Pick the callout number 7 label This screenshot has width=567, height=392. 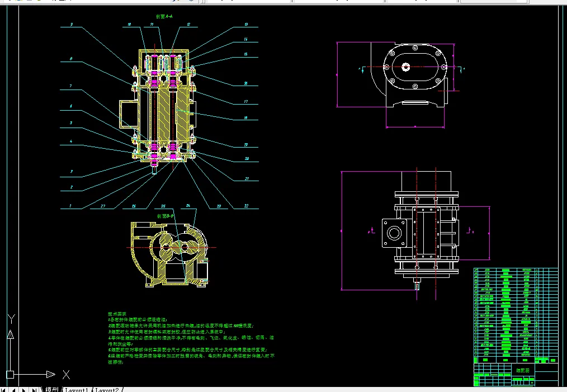tap(70, 86)
